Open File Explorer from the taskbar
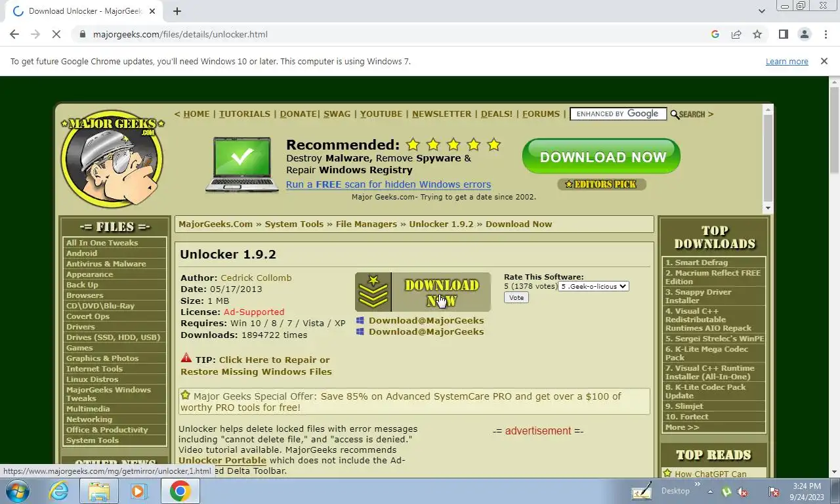This screenshot has width=840, height=504. pyautogui.click(x=98, y=491)
